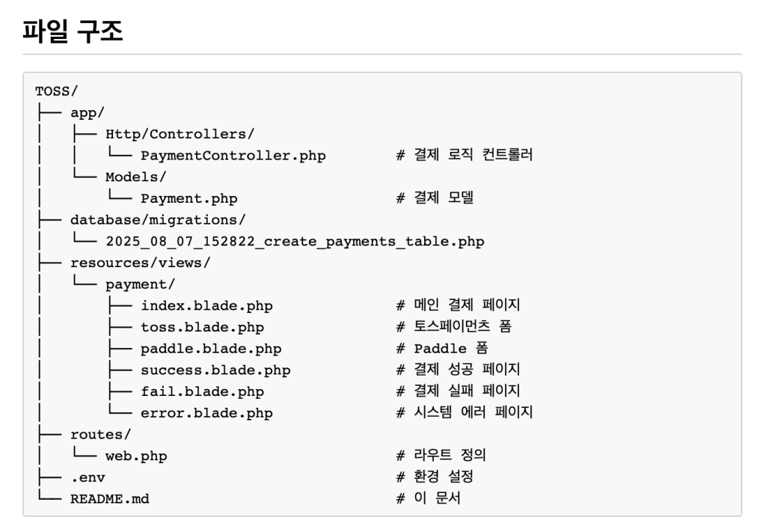Select the payment/ subfolder

coord(140,285)
